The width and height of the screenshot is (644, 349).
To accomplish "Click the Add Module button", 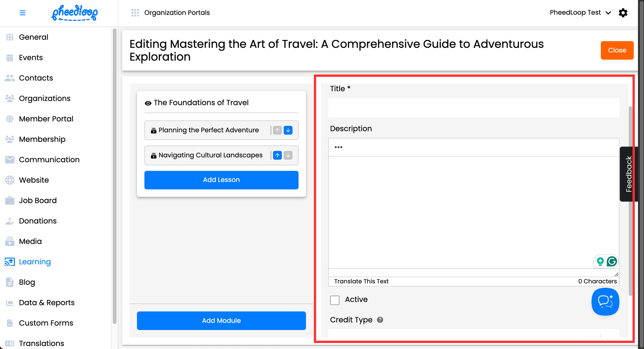I will pyautogui.click(x=221, y=320).
